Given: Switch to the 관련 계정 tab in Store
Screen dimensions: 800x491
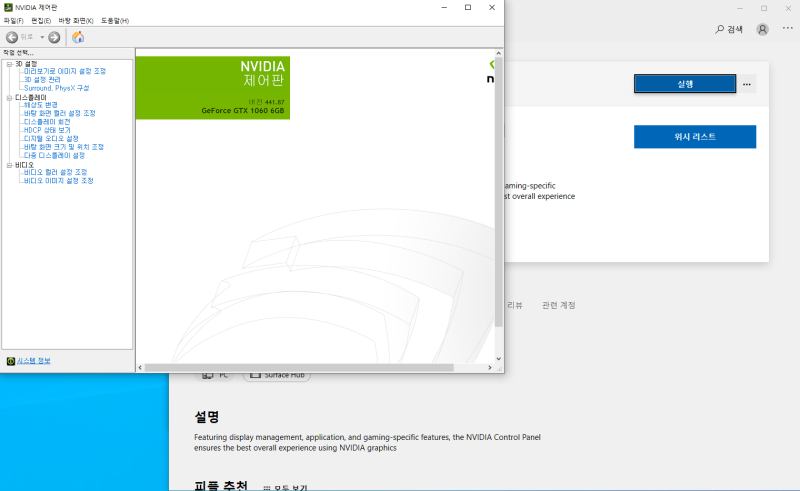Looking at the screenshot, I should pyautogui.click(x=558, y=305).
